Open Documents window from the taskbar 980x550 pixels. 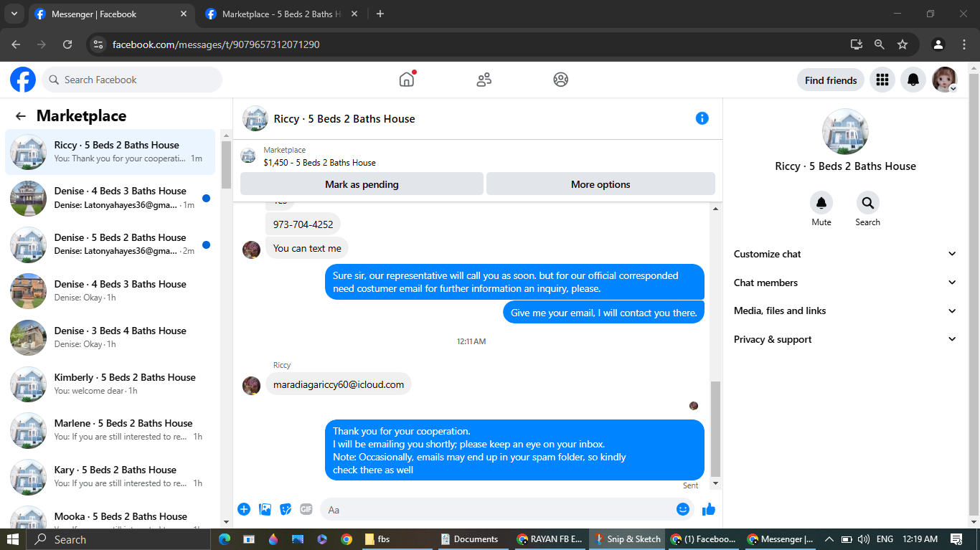471,539
